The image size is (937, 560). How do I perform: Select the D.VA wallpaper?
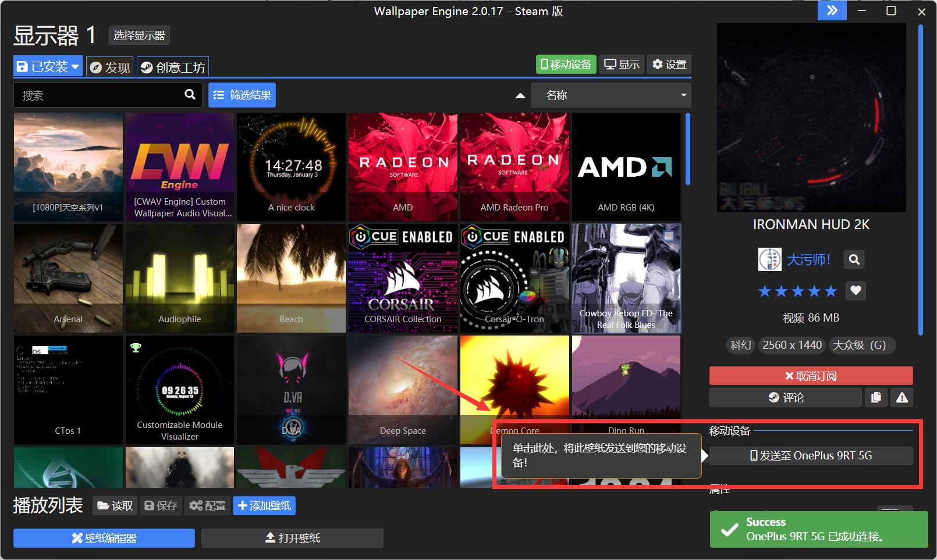pos(291,390)
